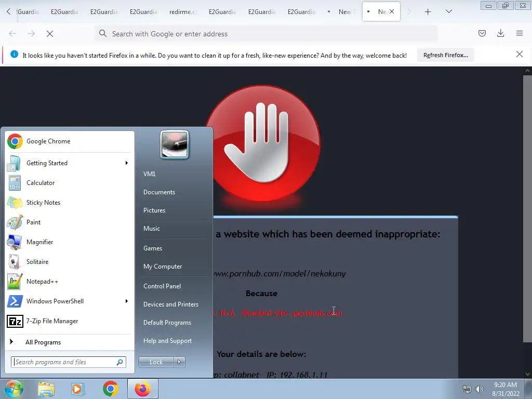Click the scrollbar up arrow
The height and width of the screenshot is (399, 532).
tap(528, 71)
